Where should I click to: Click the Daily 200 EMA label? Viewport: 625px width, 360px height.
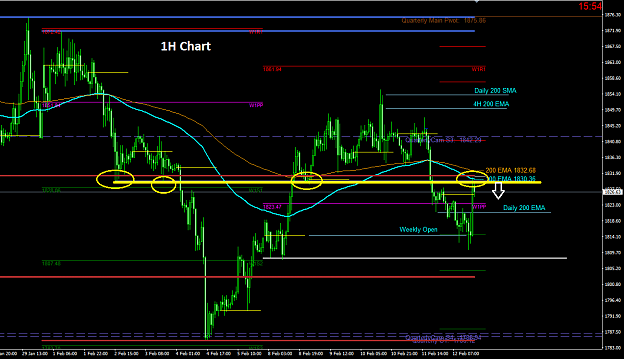(x=524, y=208)
